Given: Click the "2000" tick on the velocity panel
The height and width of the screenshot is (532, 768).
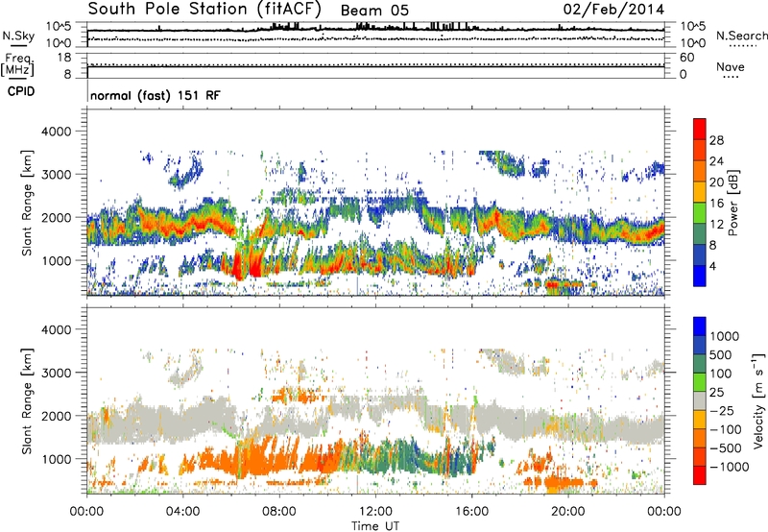Looking at the screenshot, I should [x=56, y=416].
